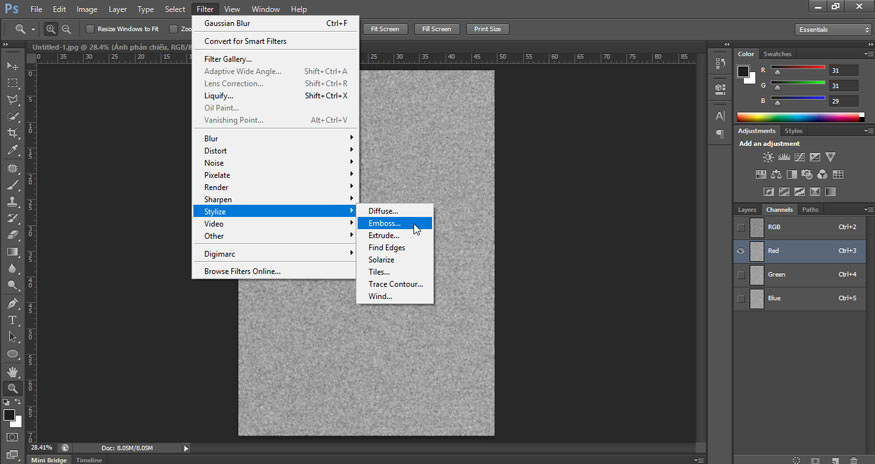Add a Brightness/Contrast adjustment

[768, 157]
